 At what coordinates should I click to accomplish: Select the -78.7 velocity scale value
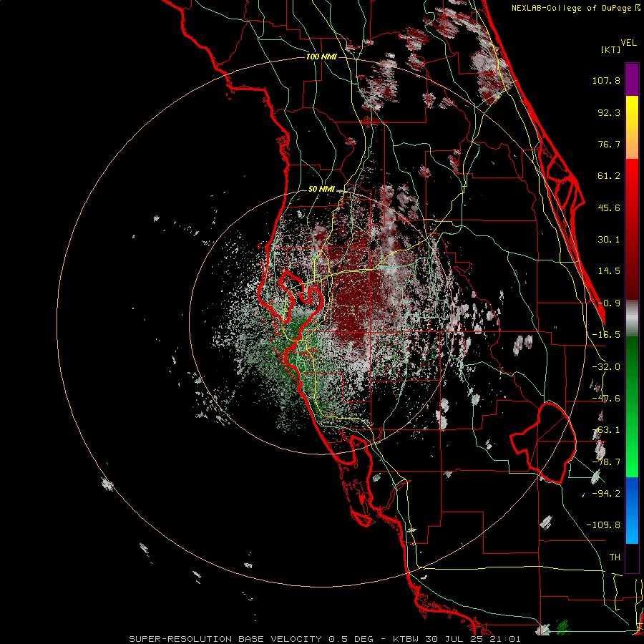(606, 462)
